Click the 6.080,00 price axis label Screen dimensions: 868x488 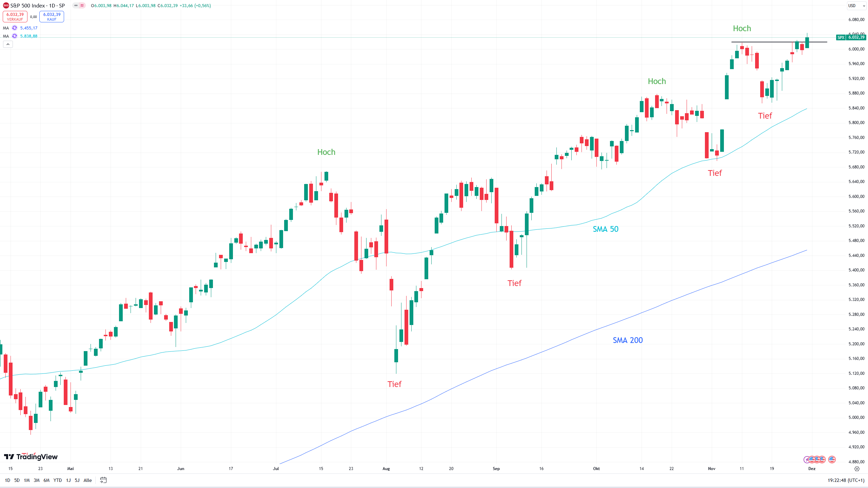[x=856, y=20]
